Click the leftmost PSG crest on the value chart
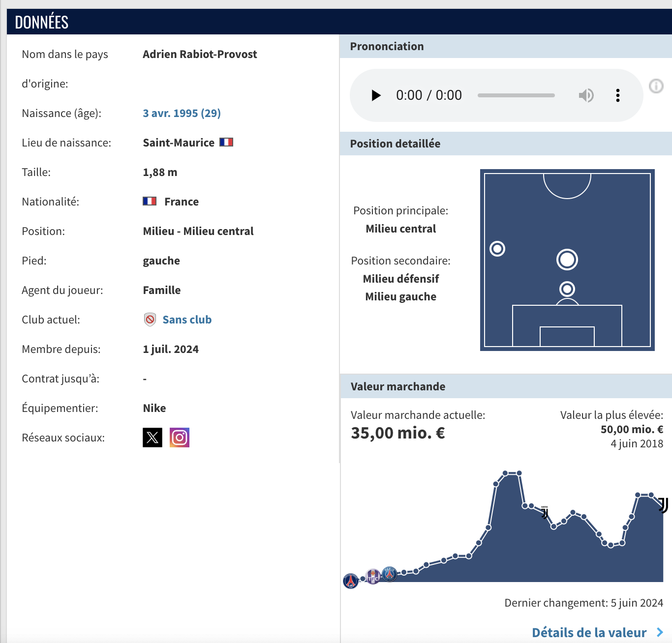This screenshot has width=672, height=643. point(351,581)
